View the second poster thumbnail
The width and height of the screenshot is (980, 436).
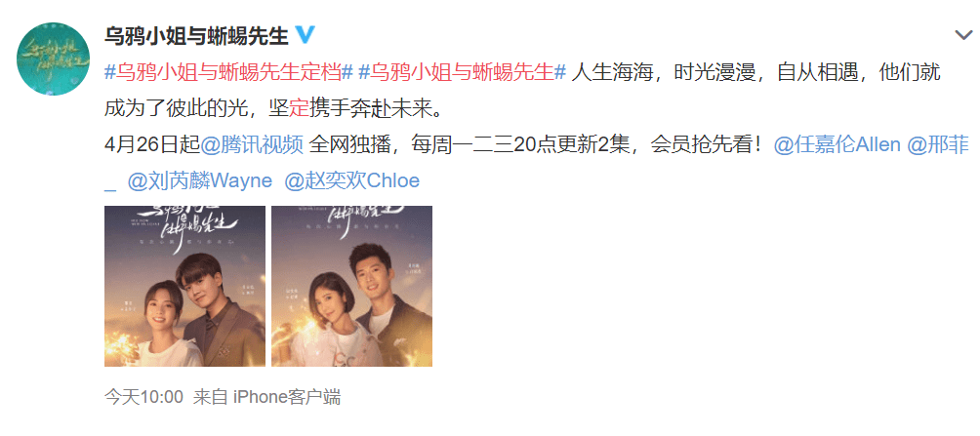click(351, 286)
